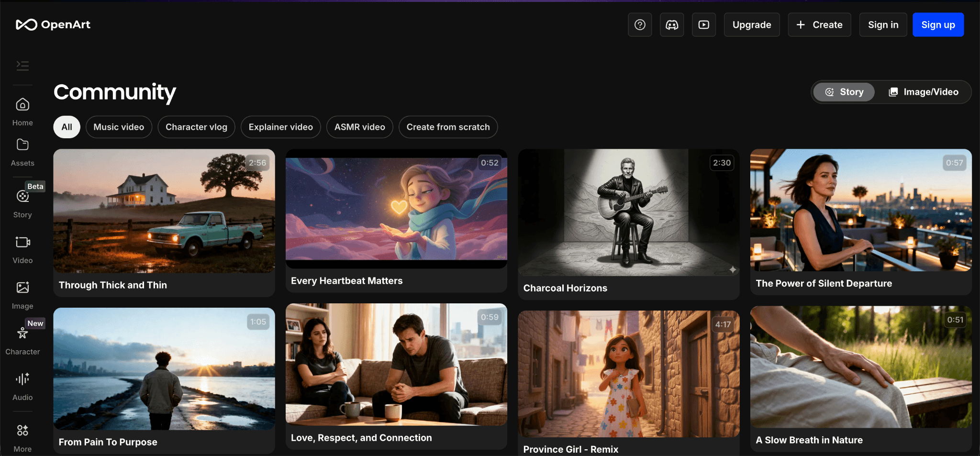The width and height of the screenshot is (980, 456).
Task: Open the Discord community icon
Action: [x=672, y=25]
